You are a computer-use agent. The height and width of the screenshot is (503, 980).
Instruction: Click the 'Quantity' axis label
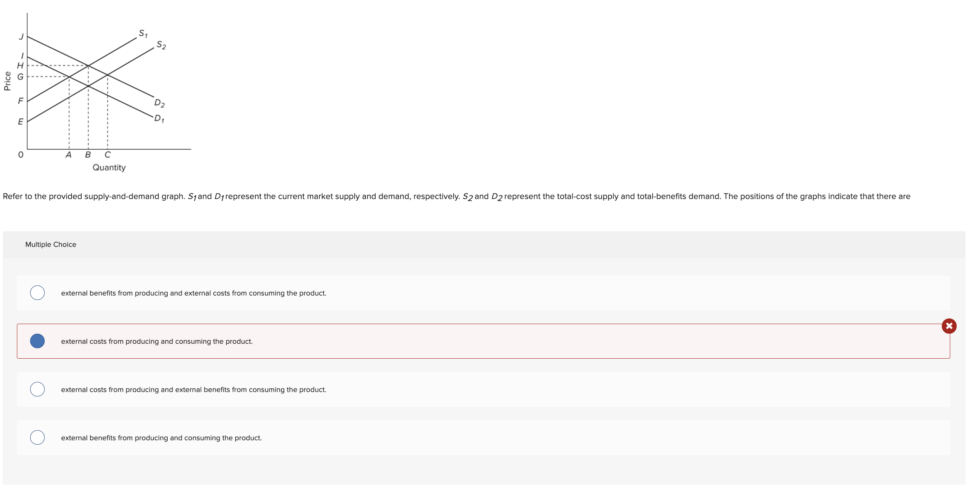(109, 167)
